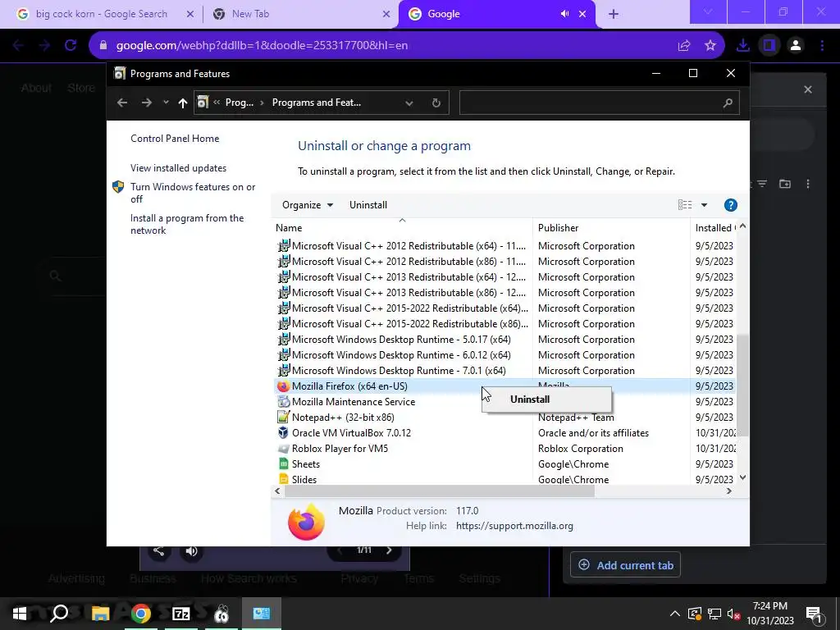Open Chrome profile icon

(x=796, y=46)
